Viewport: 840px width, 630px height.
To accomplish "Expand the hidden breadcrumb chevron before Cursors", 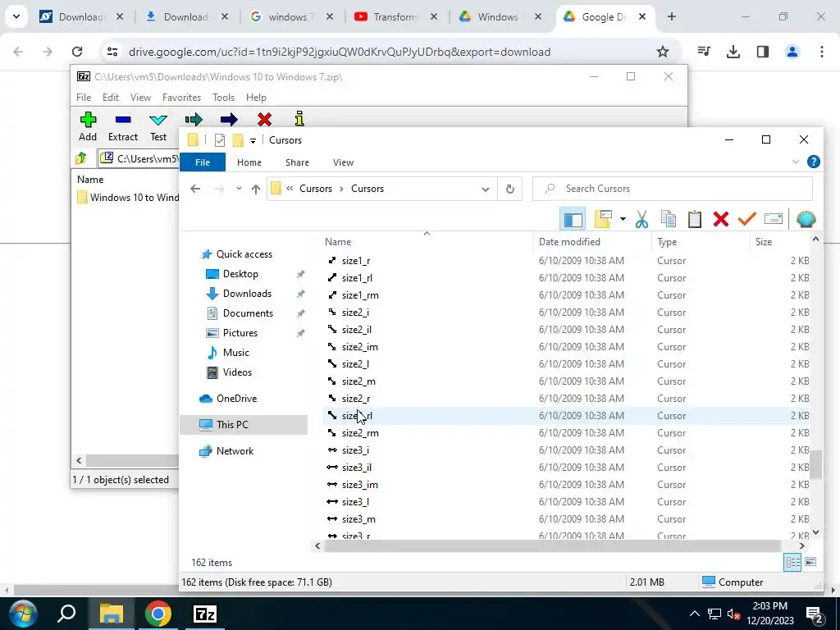I will point(290,189).
